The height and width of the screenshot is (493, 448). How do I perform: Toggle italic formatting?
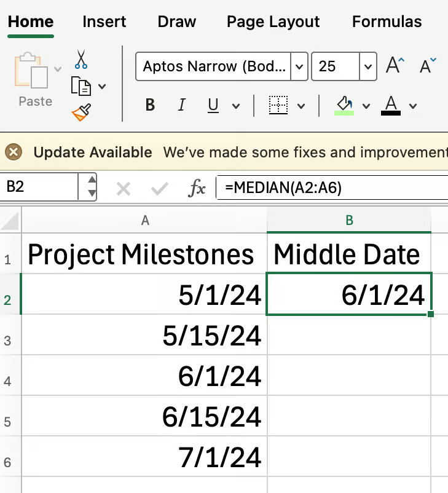click(181, 105)
